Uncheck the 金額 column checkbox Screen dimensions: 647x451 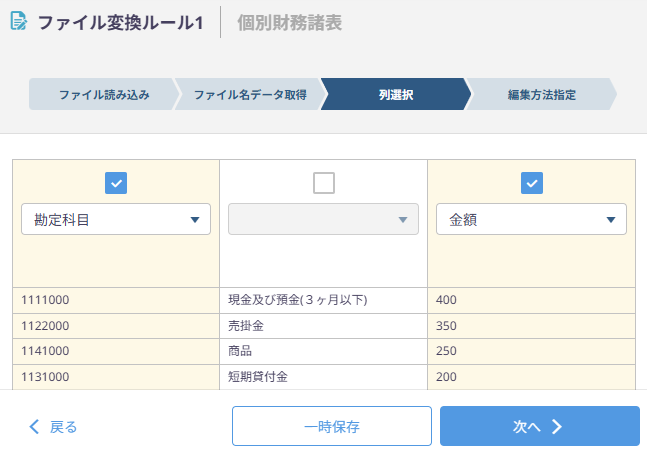[532, 183]
